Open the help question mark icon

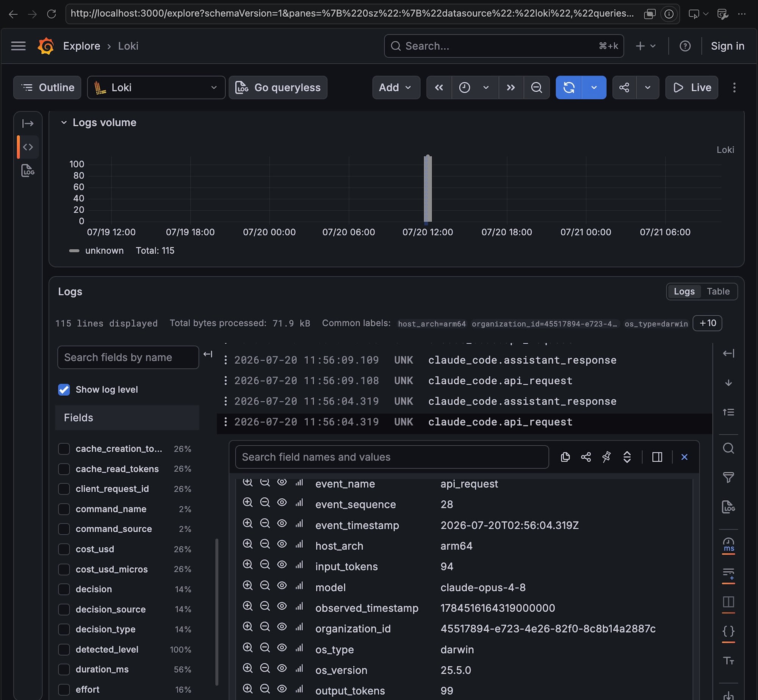pyautogui.click(x=685, y=46)
